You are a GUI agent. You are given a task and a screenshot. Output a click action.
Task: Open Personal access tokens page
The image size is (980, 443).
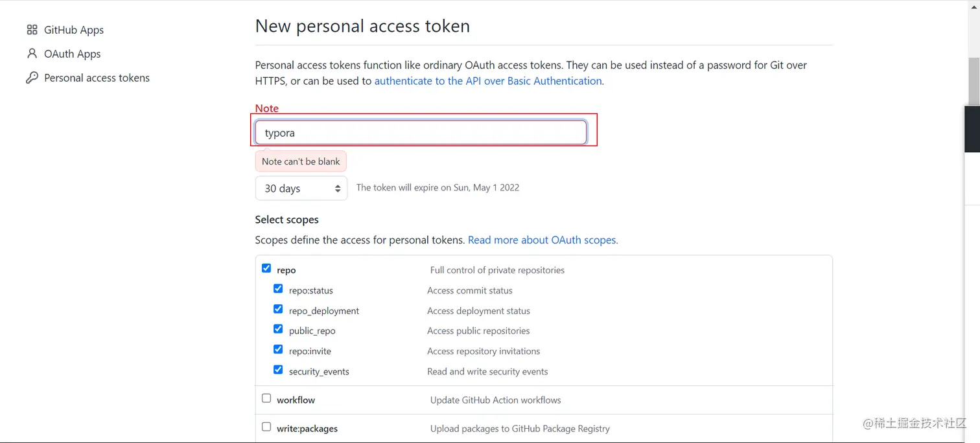(97, 78)
